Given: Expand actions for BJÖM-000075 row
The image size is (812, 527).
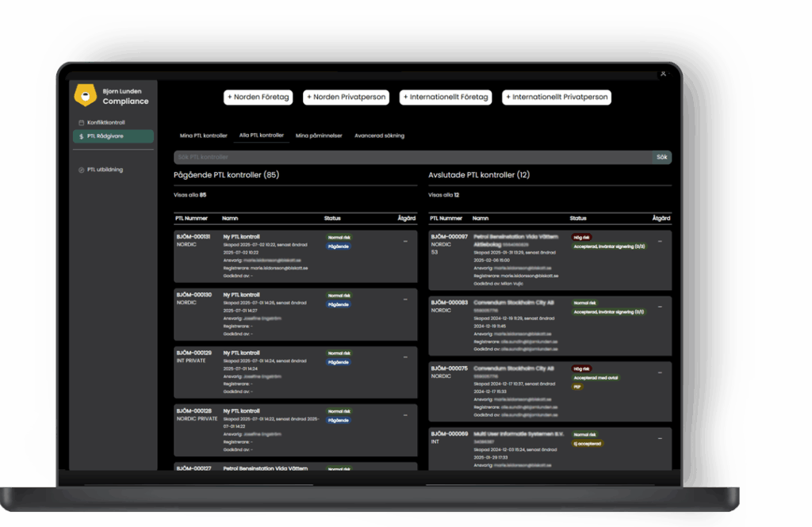Looking at the screenshot, I should [660, 372].
